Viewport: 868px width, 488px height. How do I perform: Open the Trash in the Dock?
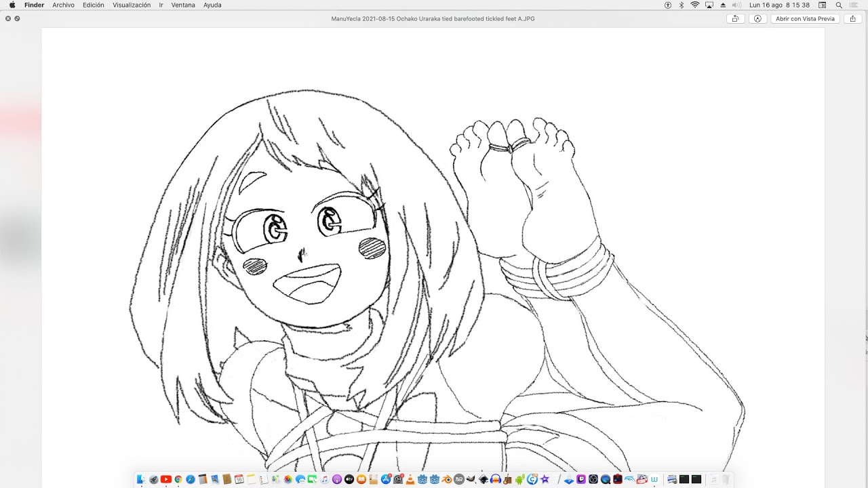[x=726, y=479]
